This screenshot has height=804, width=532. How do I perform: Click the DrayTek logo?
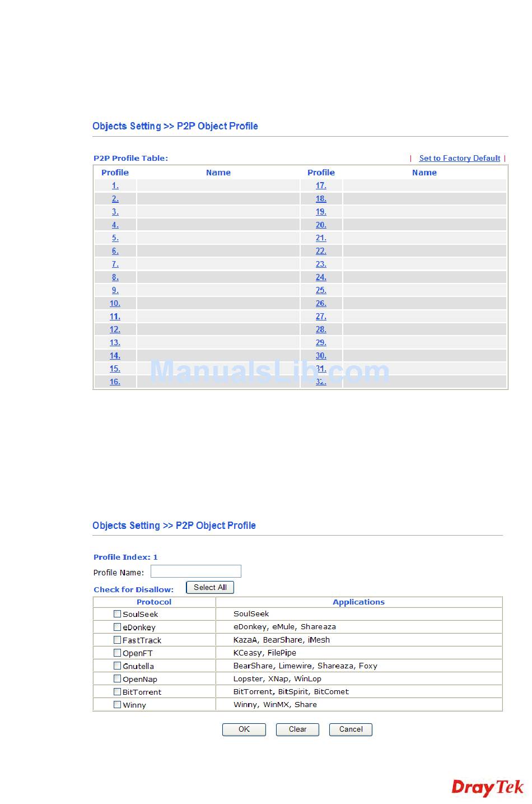tap(487, 787)
